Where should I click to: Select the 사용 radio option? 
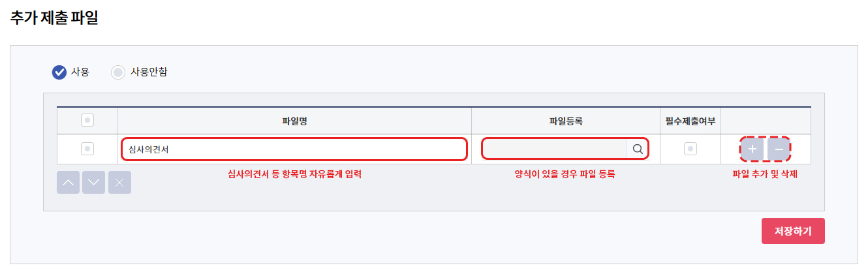click(x=59, y=72)
